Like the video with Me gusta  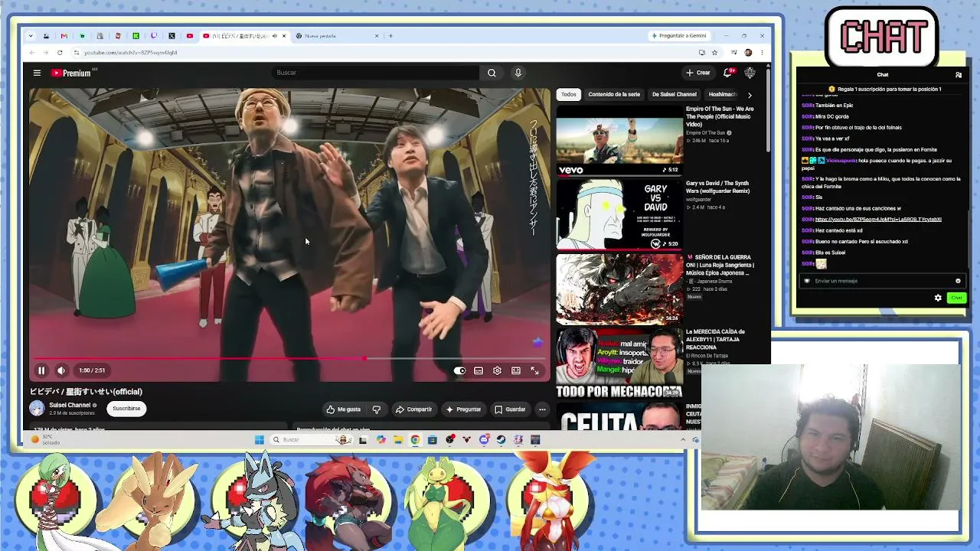[343, 409]
